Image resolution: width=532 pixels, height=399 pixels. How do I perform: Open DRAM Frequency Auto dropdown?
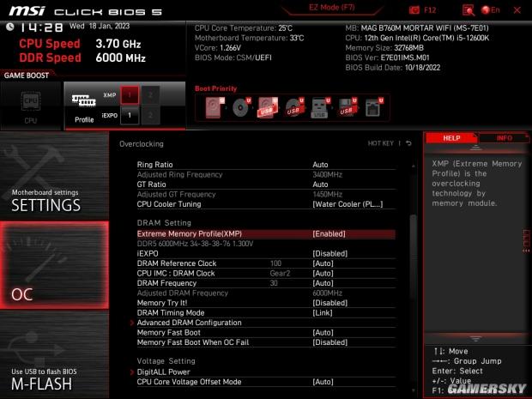coord(323,283)
